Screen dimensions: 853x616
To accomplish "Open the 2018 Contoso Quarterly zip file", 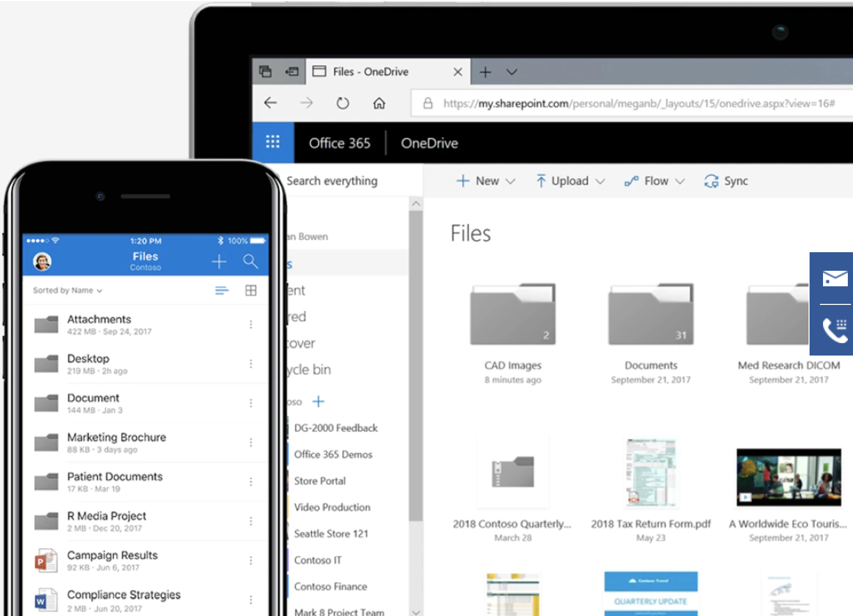I will (513, 472).
